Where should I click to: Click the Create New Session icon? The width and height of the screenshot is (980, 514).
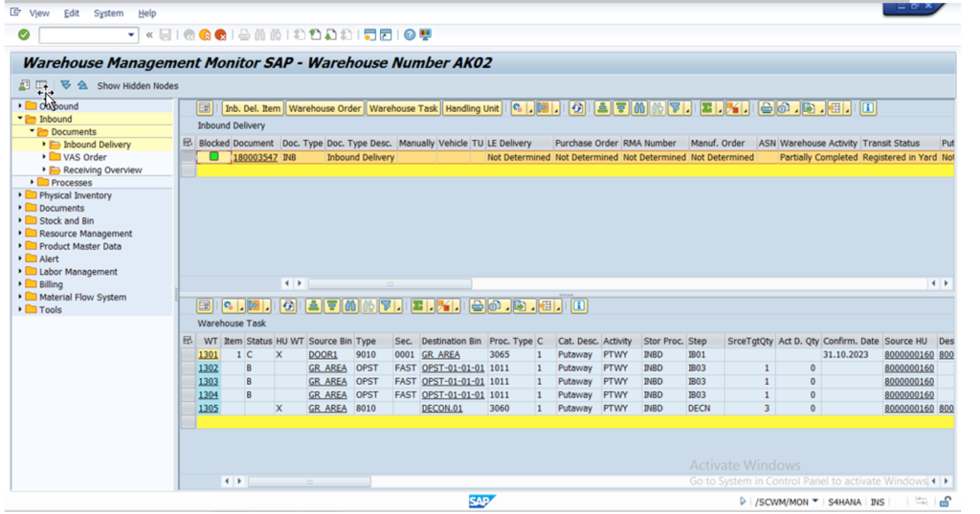[370, 35]
